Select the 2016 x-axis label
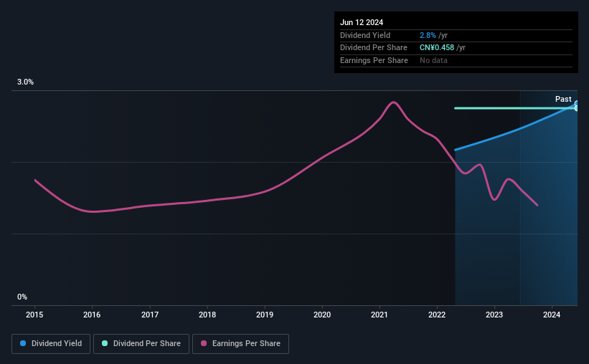This screenshot has width=589, height=364. pos(92,315)
